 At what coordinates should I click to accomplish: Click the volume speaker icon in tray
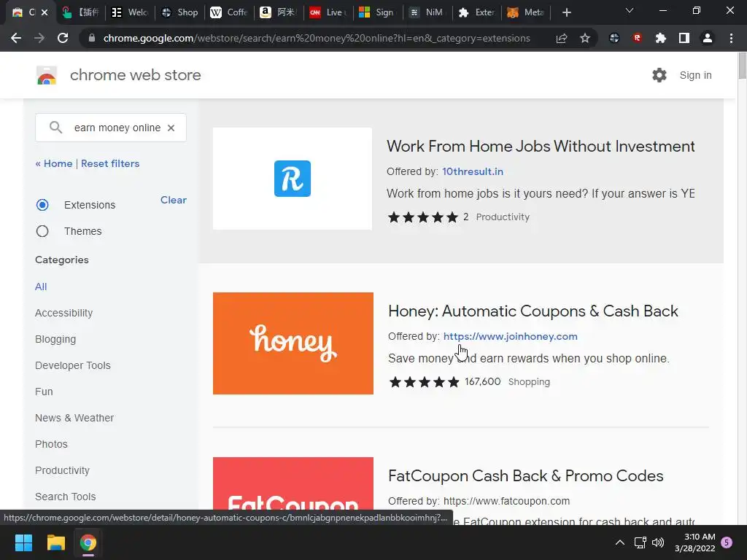pos(658,542)
